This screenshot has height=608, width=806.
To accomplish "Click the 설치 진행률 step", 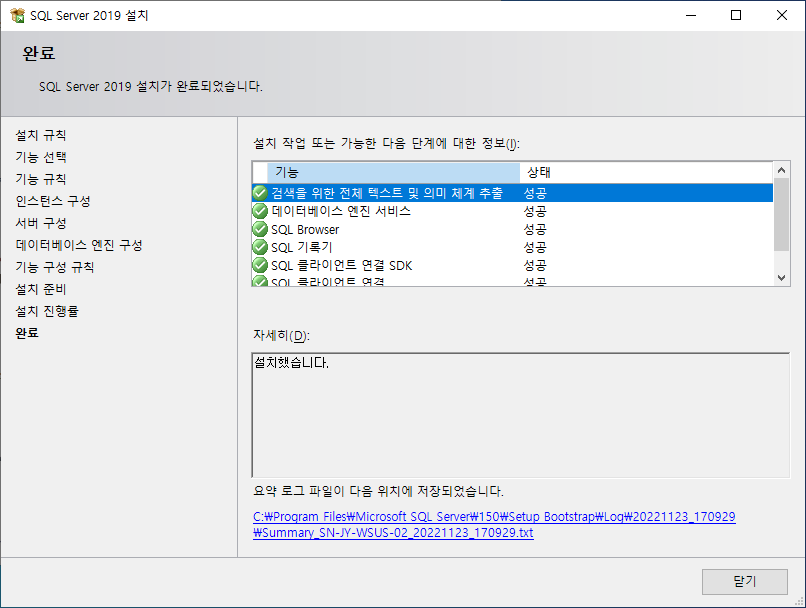I will pyautogui.click(x=47, y=311).
